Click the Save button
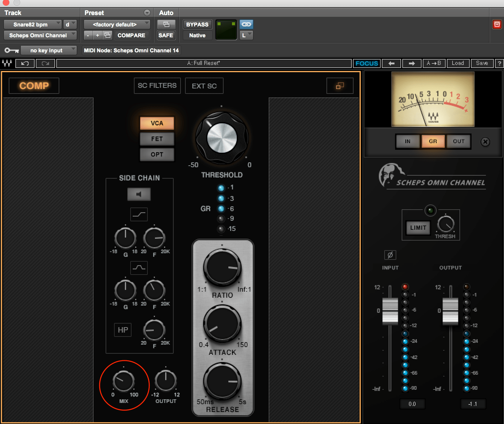 click(x=482, y=63)
